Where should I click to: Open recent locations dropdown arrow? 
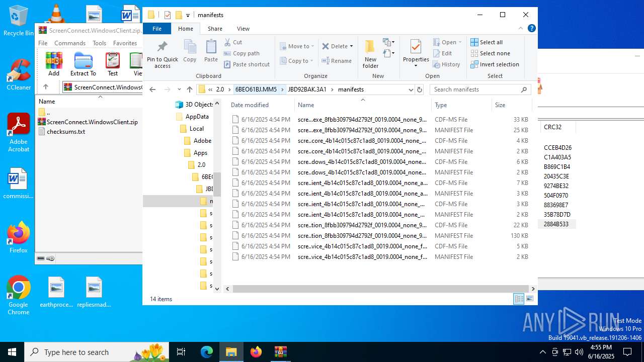pyautogui.click(x=179, y=89)
